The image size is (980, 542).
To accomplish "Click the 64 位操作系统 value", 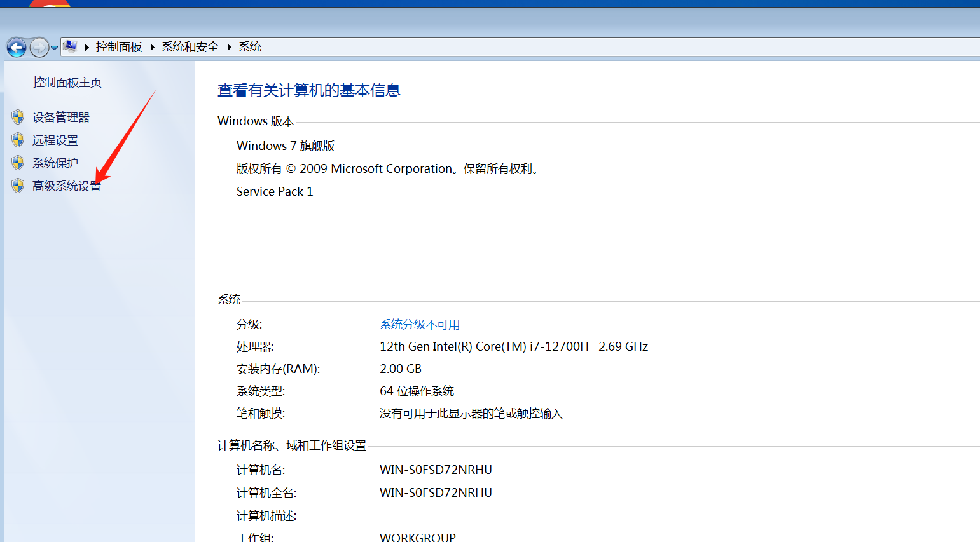I will [x=417, y=391].
